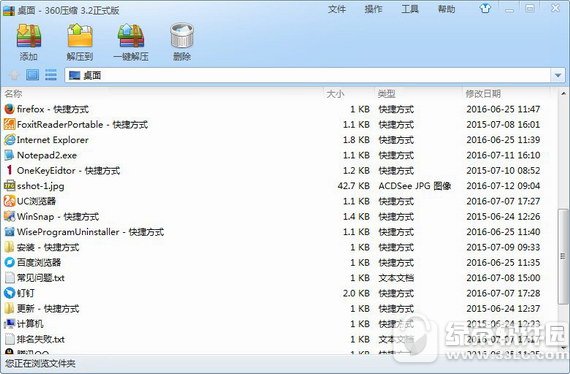Select the 常见问题.txt file icon
This screenshot has width=570, height=374.
pyautogui.click(x=9, y=278)
